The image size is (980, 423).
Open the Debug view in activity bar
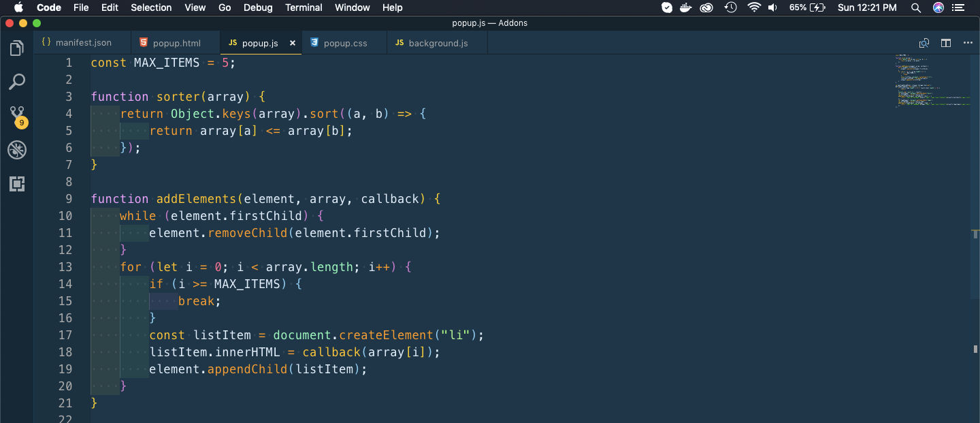click(x=17, y=150)
